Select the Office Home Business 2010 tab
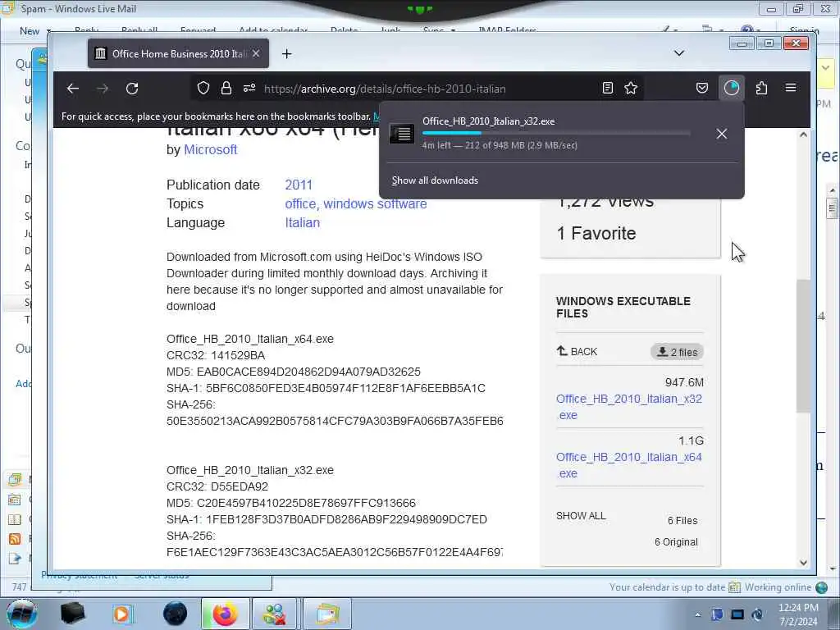This screenshot has width=840, height=630. click(x=178, y=53)
